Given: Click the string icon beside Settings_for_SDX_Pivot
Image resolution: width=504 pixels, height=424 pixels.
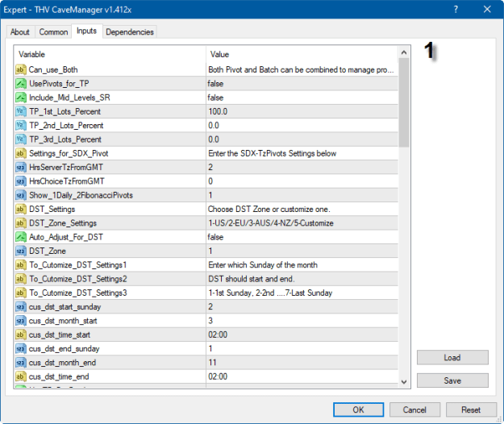Looking at the screenshot, I should tap(21, 153).
